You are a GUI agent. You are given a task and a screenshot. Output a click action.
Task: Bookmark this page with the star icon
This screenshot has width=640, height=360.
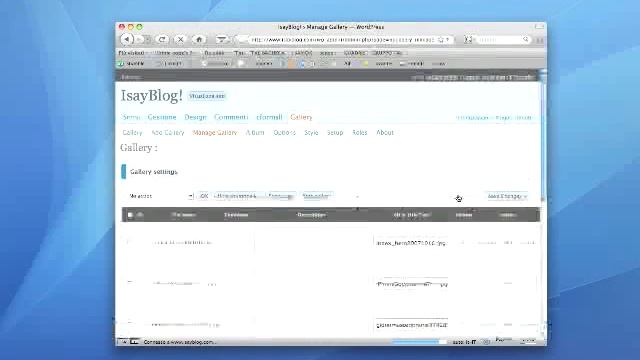(x=441, y=40)
